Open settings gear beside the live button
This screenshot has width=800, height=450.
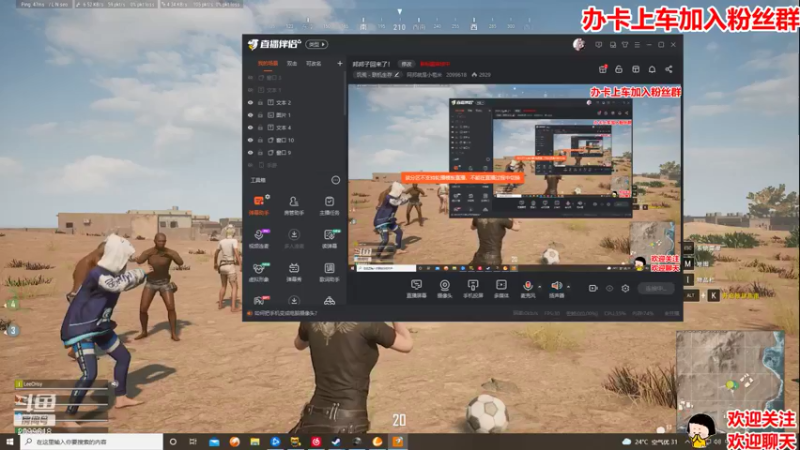[625, 288]
